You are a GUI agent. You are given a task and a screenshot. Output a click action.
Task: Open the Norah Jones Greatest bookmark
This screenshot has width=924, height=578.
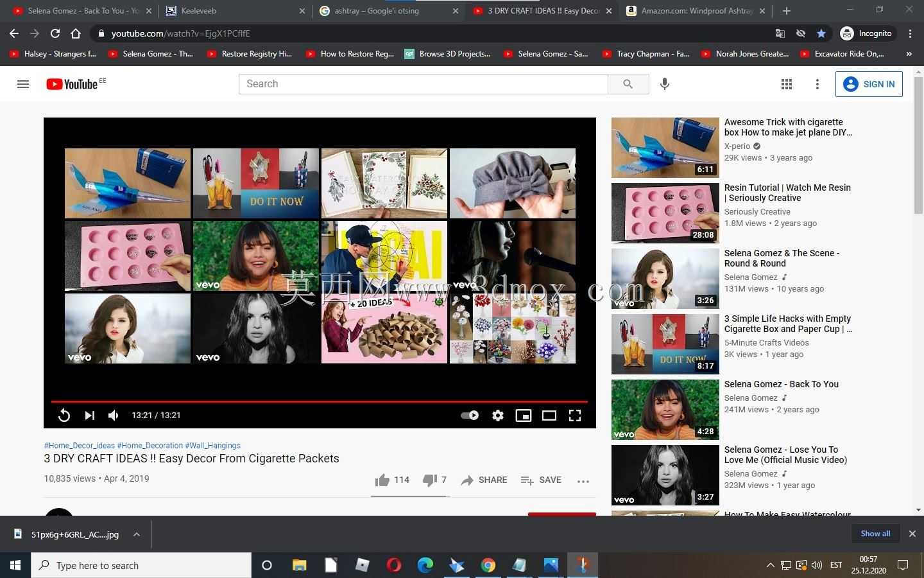[x=745, y=54]
